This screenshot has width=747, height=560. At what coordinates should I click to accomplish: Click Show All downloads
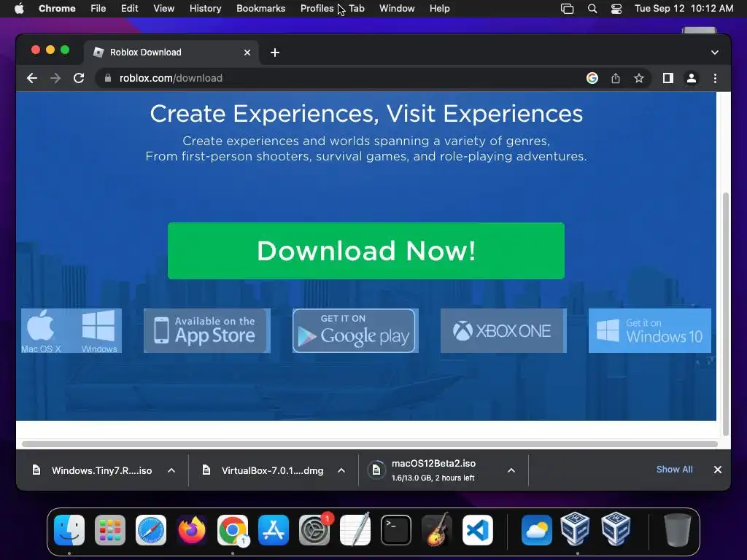pyautogui.click(x=674, y=470)
